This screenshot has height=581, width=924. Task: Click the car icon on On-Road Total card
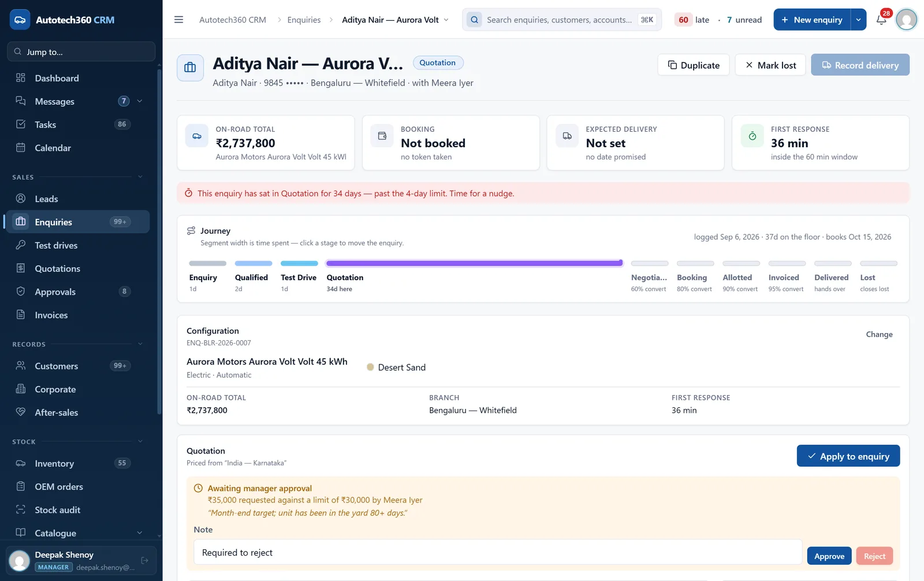[197, 136]
